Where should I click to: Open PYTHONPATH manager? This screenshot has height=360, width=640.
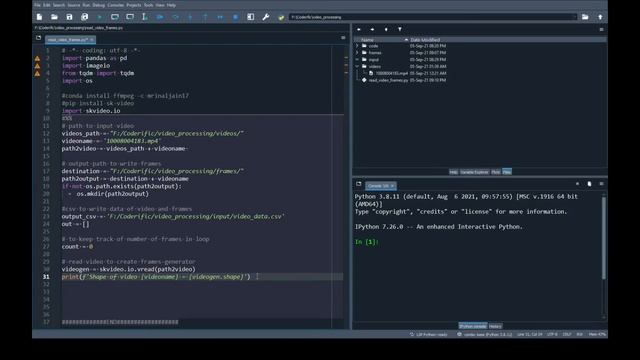pyautogui.click(x=281, y=17)
